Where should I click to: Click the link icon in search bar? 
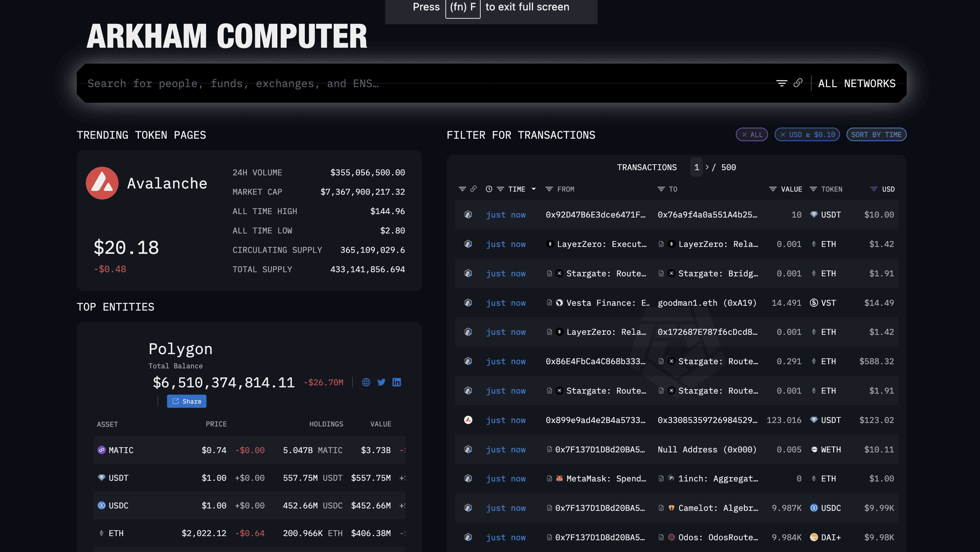click(x=798, y=83)
